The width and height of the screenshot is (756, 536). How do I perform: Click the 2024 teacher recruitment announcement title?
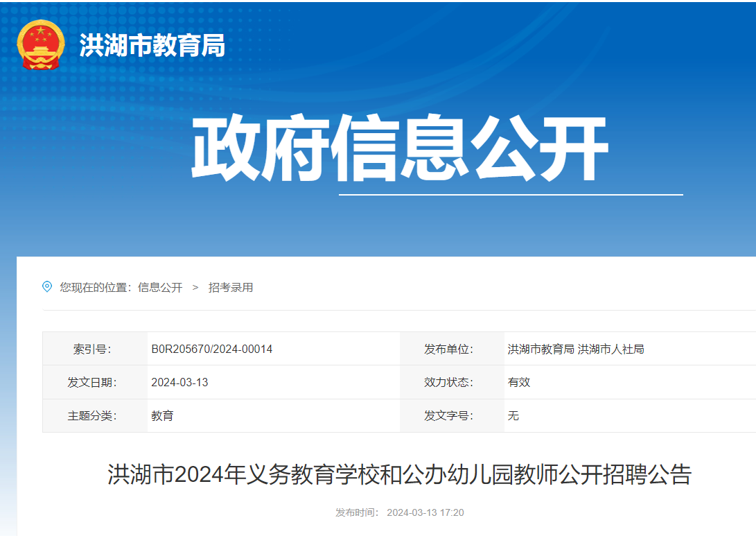pos(399,475)
